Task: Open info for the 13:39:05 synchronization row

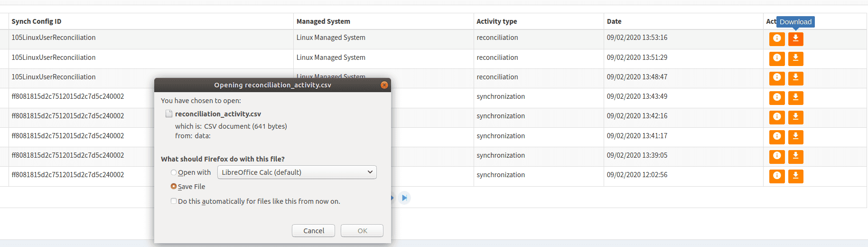Action: 776,156
